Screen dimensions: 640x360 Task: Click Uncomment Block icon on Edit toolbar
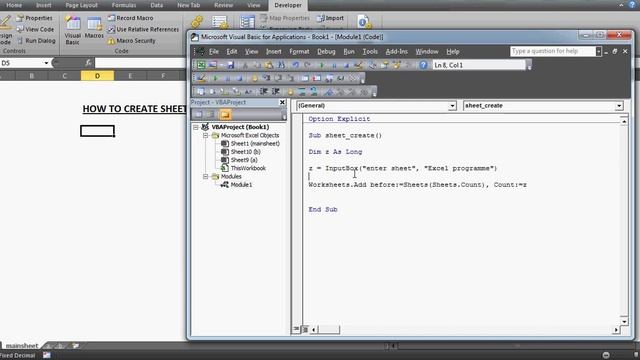[314, 91]
